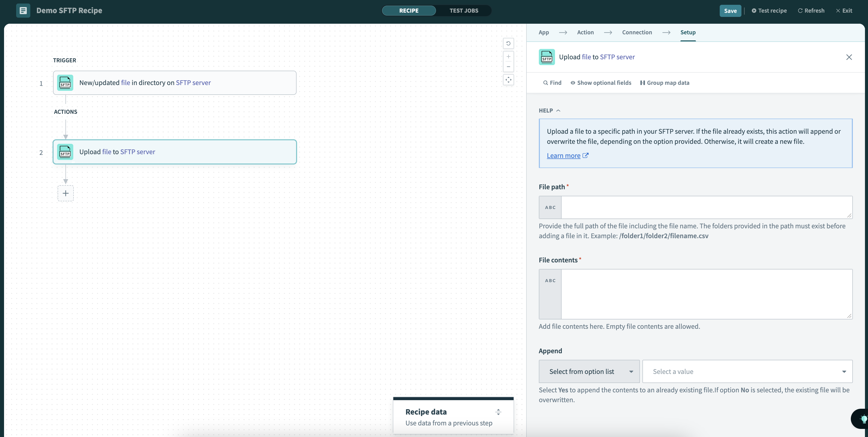Close the Upload file setup panel
868x437 pixels.
coord(849,57)
